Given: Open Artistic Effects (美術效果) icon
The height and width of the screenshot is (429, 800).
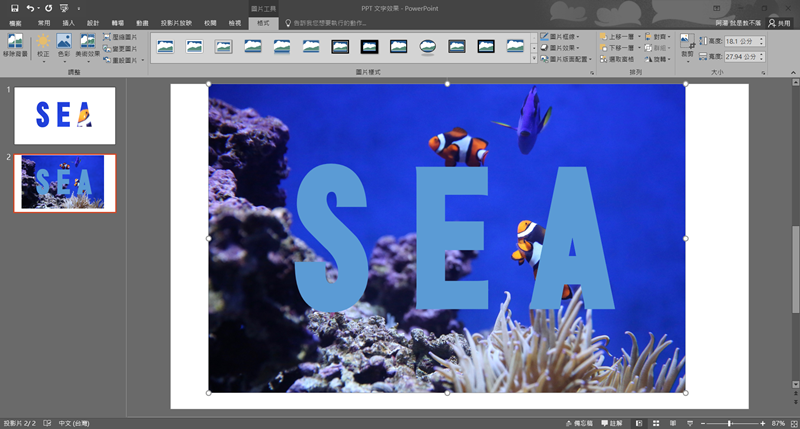Looking at the screenshot, I should (x=88, y=42).
